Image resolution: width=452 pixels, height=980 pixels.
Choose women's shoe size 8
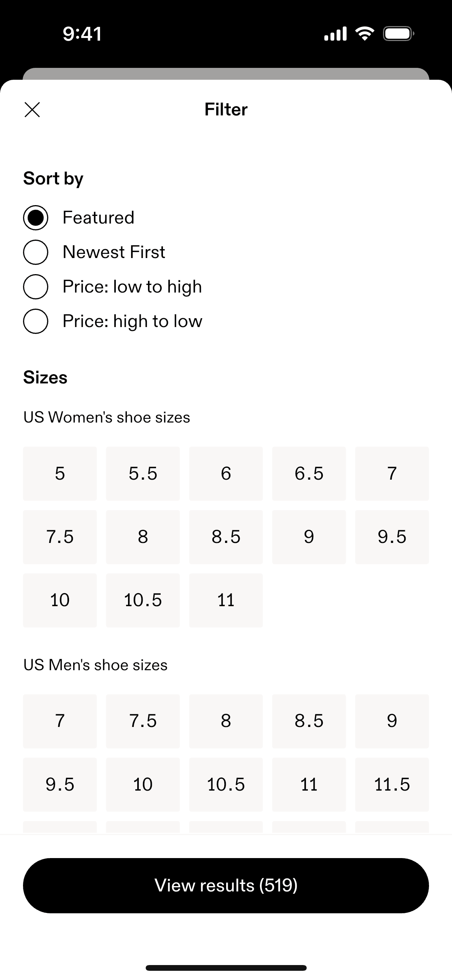143,537
